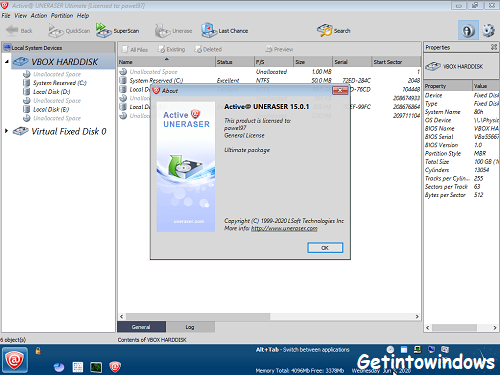Open the UNERASER shield taskbar icon
Screen dimensions: 500x375
115,367
